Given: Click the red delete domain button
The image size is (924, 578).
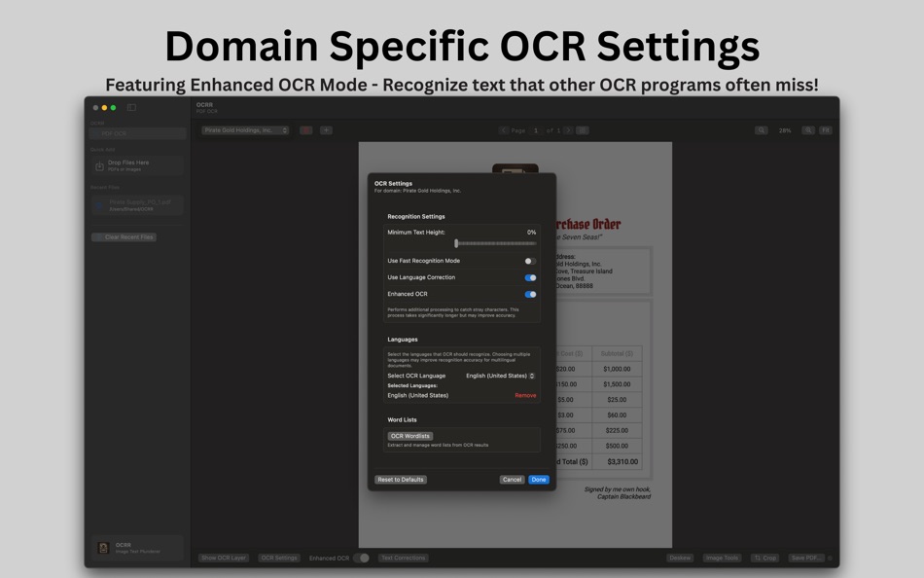Looking at the screenshot, I should [x=305, y=130].
